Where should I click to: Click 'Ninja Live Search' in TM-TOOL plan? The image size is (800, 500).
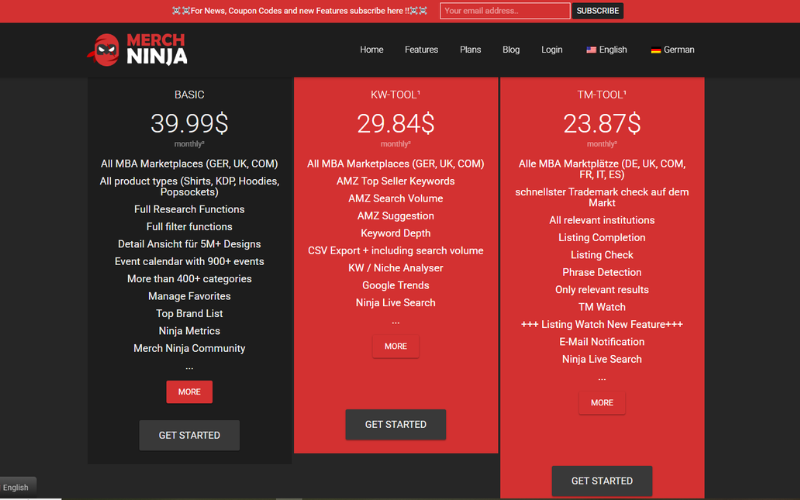[x=602, y=359]
